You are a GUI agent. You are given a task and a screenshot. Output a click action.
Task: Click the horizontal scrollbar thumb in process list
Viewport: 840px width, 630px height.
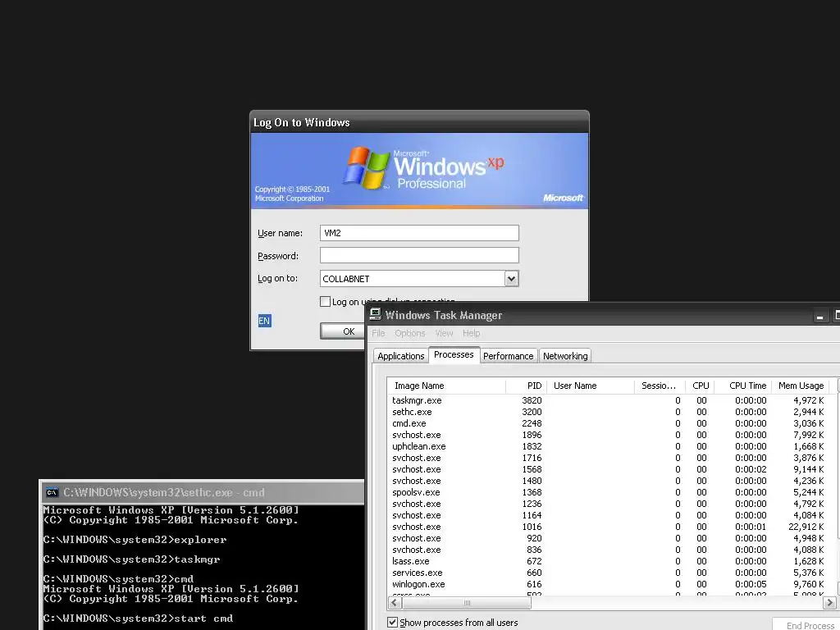click(x=467, y=603)
